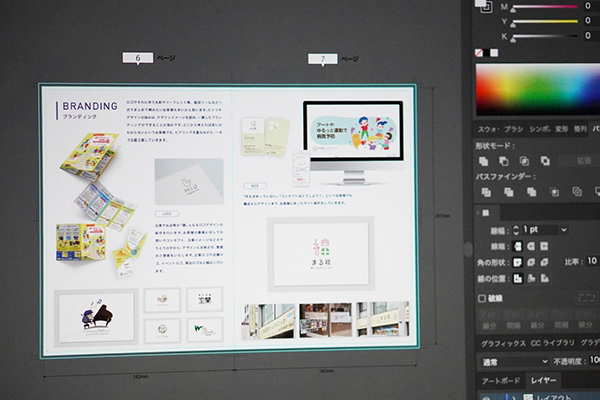Click the None color swatch
The height and width of the screenshot is (400, 600).
pyautogui.click(x=479, y=53)
